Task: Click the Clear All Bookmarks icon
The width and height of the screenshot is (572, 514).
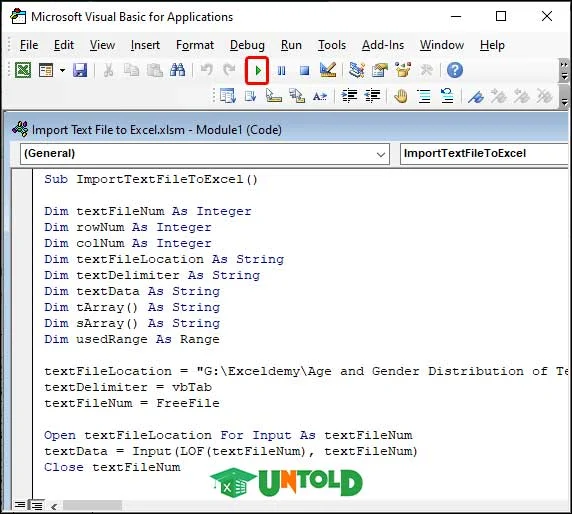Action: (x=544, y=96)
